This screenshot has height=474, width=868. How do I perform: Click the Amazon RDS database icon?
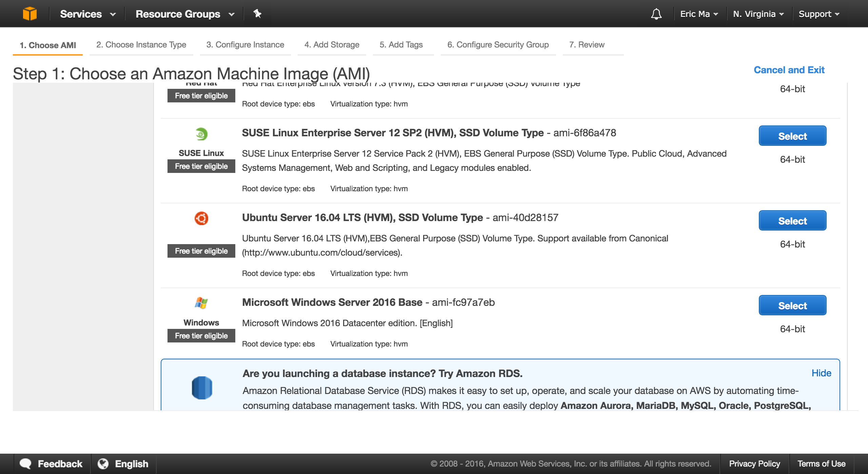coord(202,388)
